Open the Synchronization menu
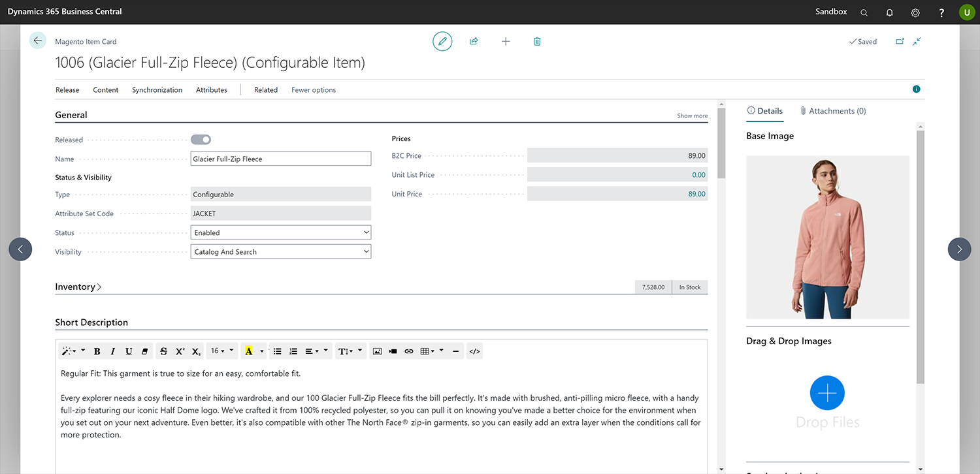Image resolution: width=980 pixels, height=474 pixels. [157, 90]
